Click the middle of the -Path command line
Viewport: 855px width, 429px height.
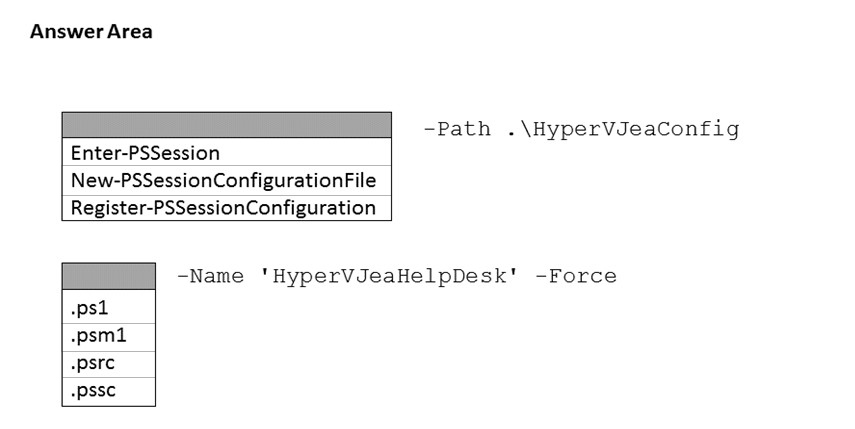(581, 129)
